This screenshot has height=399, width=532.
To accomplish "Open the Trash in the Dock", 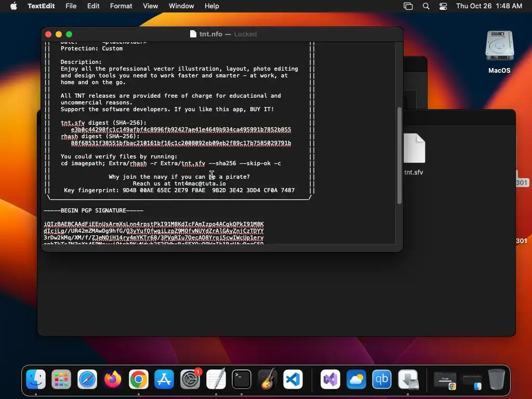I will (x=496, y=379).
